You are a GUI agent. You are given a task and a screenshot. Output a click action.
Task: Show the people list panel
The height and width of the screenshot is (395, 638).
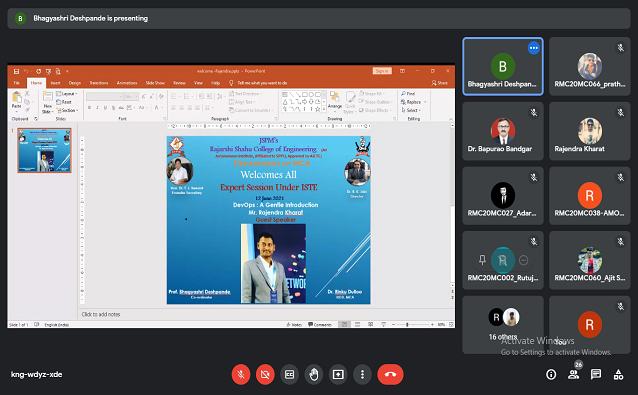[574, 375]
